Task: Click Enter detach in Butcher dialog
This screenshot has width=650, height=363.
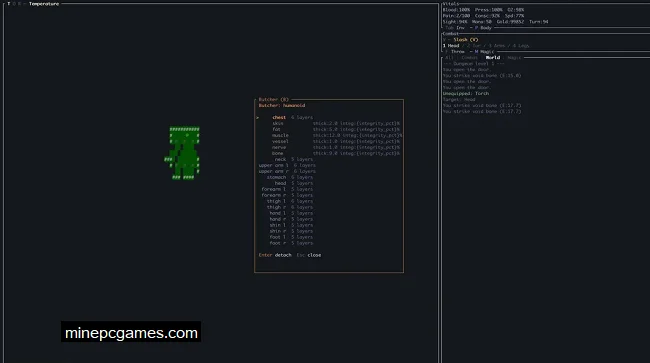Action: click(275, 255)
